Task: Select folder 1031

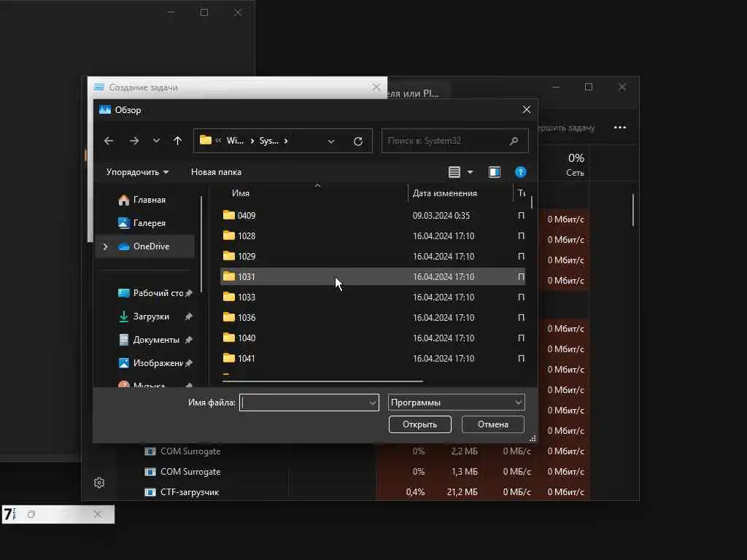Action: coord(373,276)
